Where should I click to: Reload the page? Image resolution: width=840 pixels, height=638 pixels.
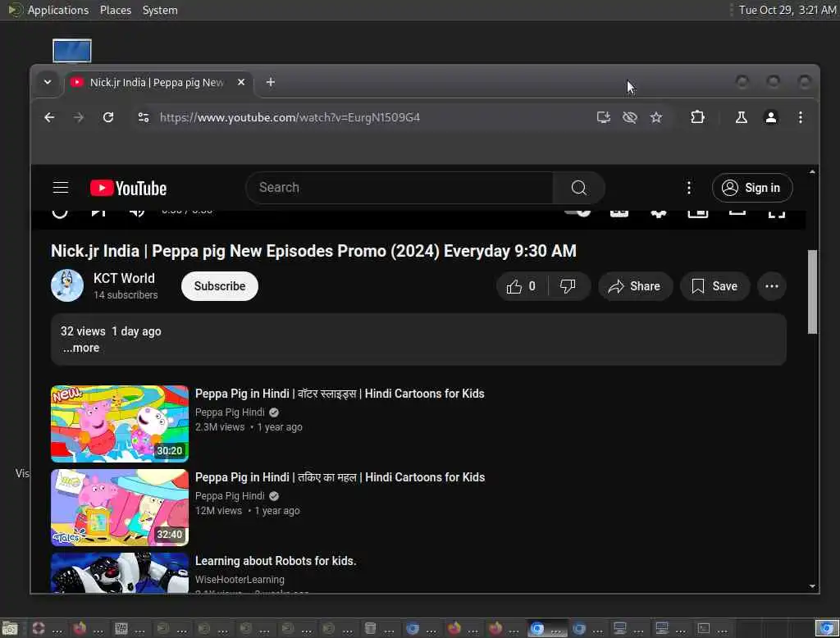click(108, 117)
